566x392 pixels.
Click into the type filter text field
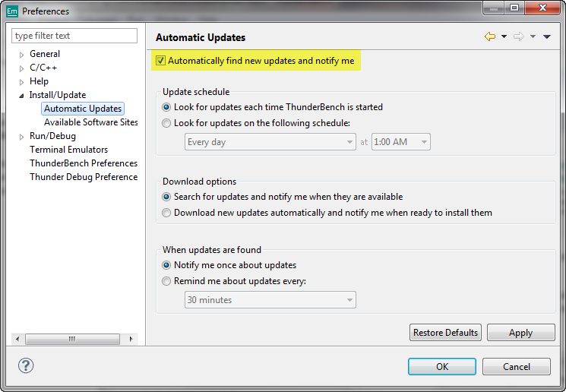point(74,36)
